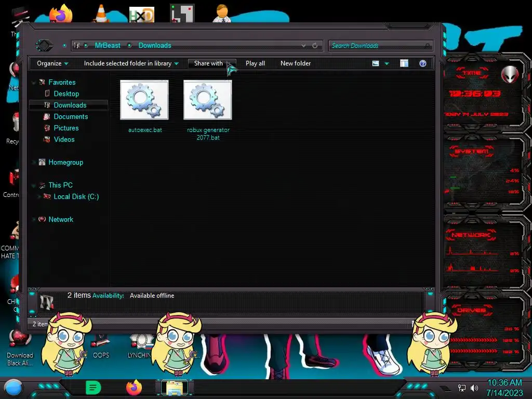The height and width of the screenshot is (399, 532).
Task: Open Pictures in the navigation pane
Action: tap(66, 128)
